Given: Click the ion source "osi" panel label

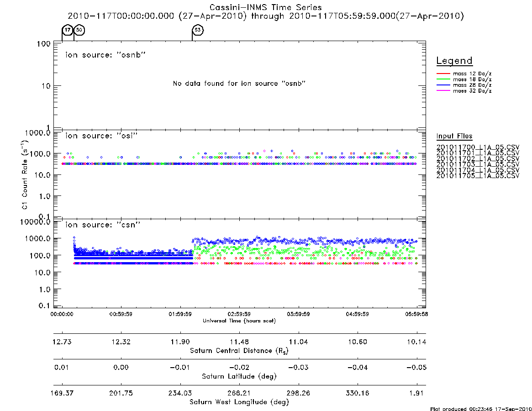Looking at the screenshot, I should tap(101, 136).
